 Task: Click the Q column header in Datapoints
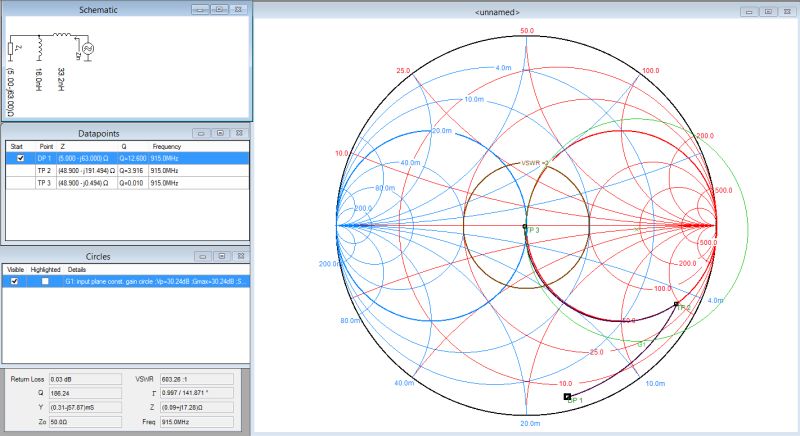coord(123,146)
